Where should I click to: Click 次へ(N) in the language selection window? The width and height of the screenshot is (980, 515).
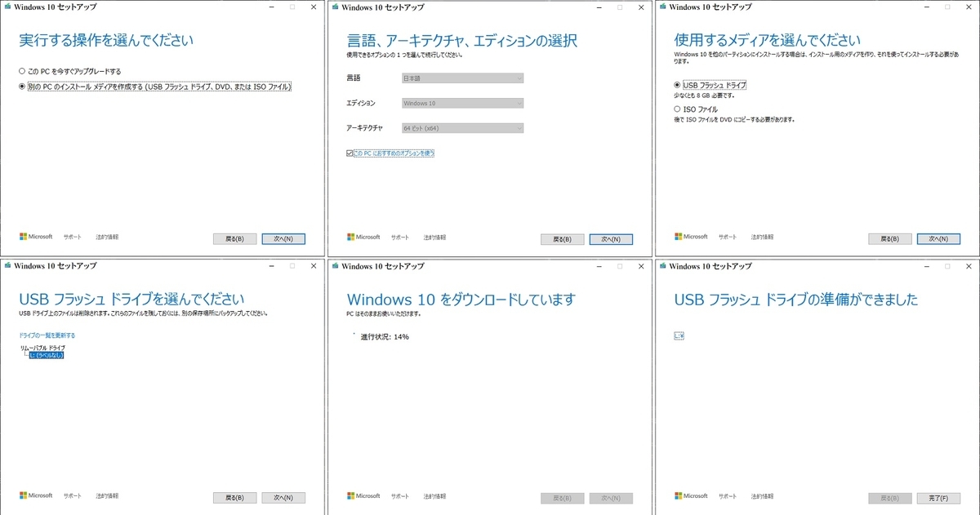pos(611,239)
